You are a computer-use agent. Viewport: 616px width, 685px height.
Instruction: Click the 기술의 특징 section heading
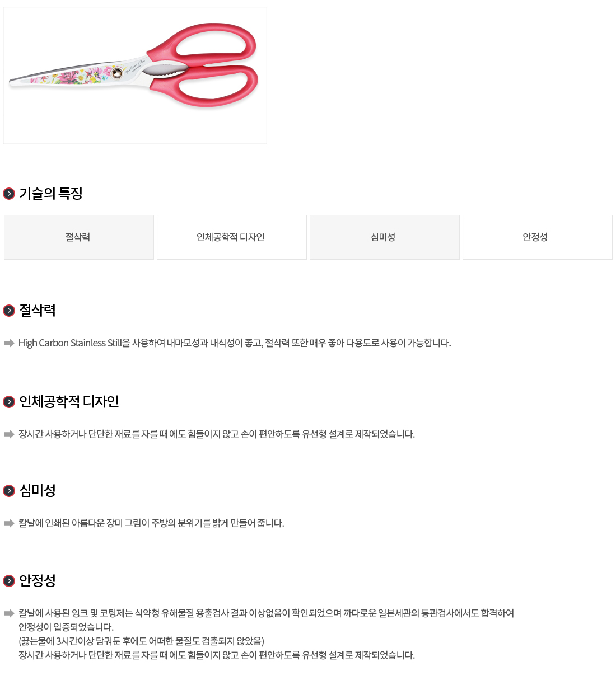click(51, 194)
